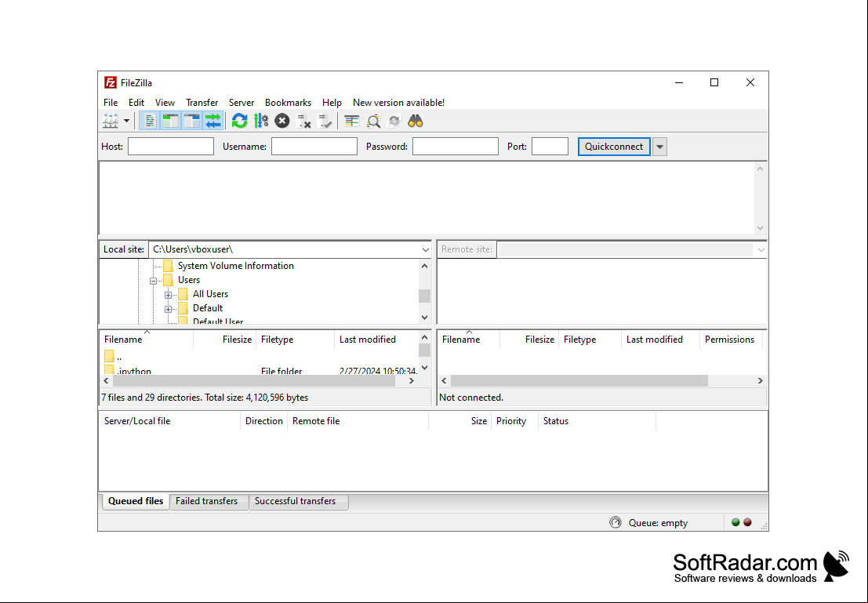Sort local files by Filetype
This screenshot has width=868, height=603.
click(296, 340)
